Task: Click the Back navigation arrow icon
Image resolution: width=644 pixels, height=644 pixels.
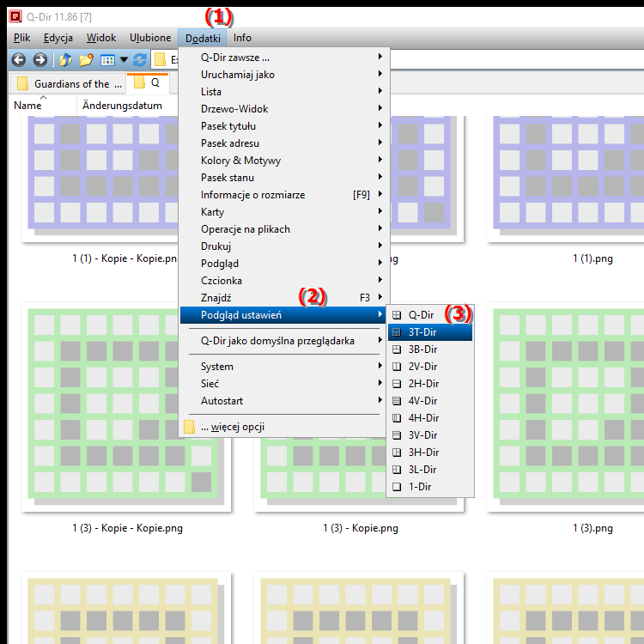Action: [19, 60]
